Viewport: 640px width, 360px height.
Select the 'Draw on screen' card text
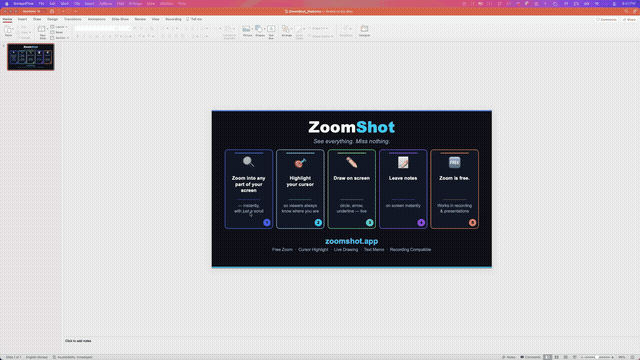tap(351, 178)
